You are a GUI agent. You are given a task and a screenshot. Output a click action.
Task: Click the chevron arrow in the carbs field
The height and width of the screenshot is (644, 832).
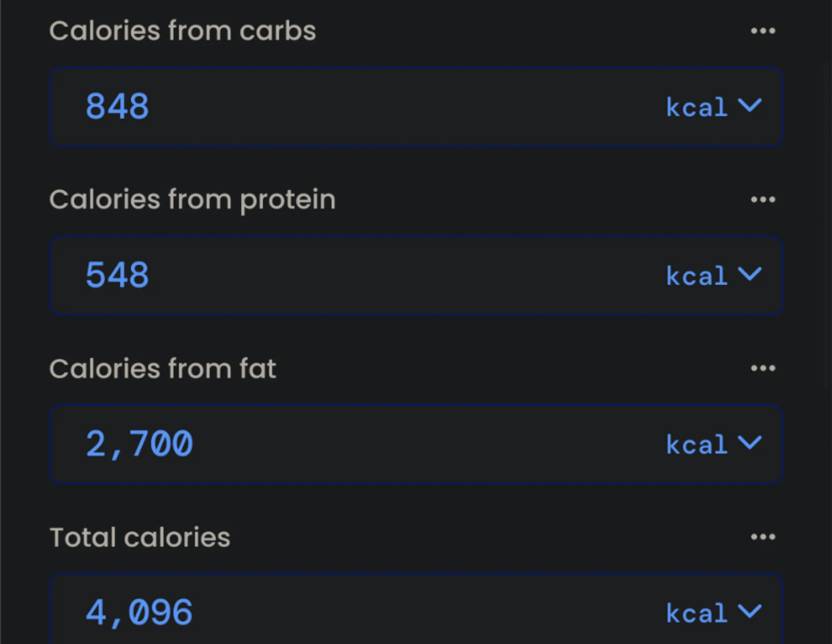[x=750, y=106]
